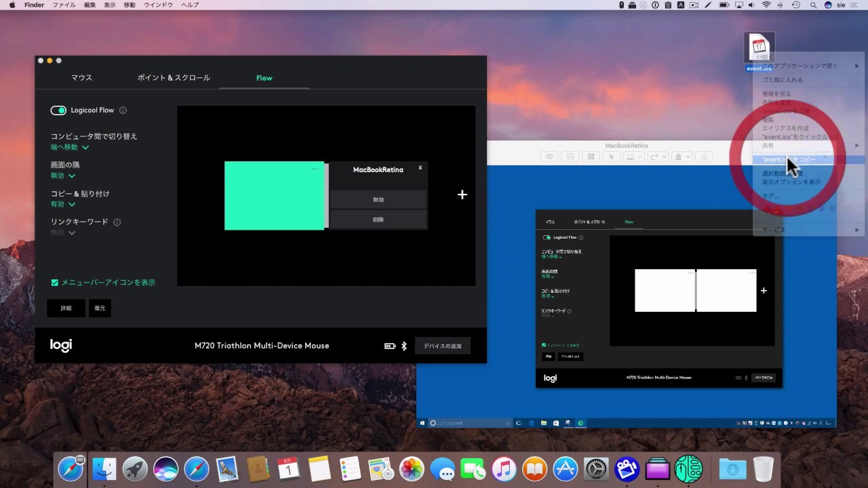Click the Windows Start button in the remote screen
The height and width of the screenshot is (488, 868).
[x=422, y=423]
